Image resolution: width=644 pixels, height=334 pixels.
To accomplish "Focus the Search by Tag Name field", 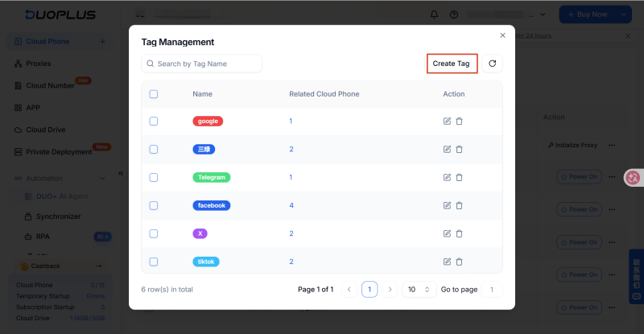I will pyautogui.click(x=202, y=64).
